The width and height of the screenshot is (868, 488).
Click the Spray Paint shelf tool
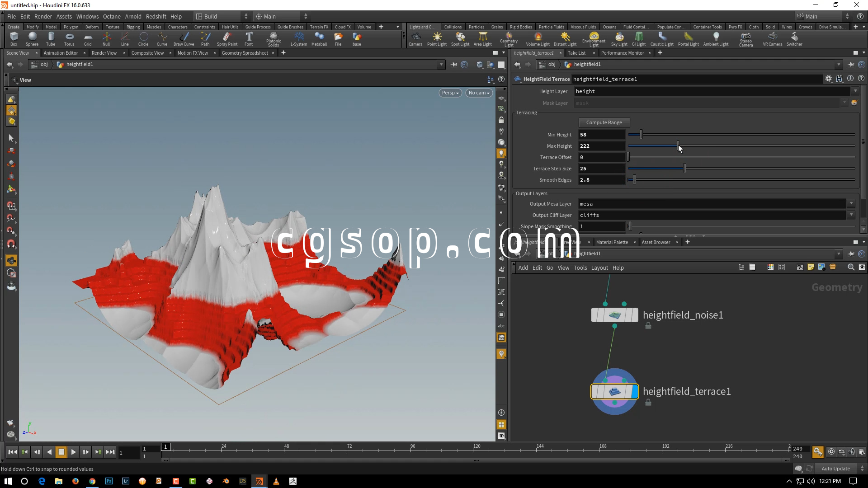tap(227, 38)
